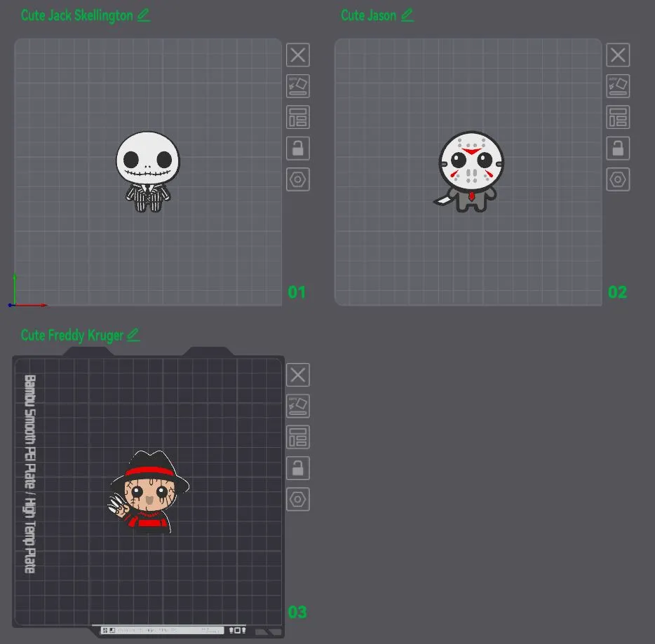This screenshot has height=644, width=655.
Task: Open plate settings for Cute Jack Skellington
Action: pos(297,179)
